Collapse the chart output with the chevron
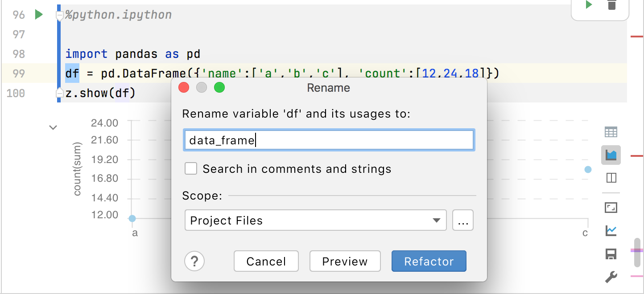Viewport: 644px width, 294px height. coord(53,127)
